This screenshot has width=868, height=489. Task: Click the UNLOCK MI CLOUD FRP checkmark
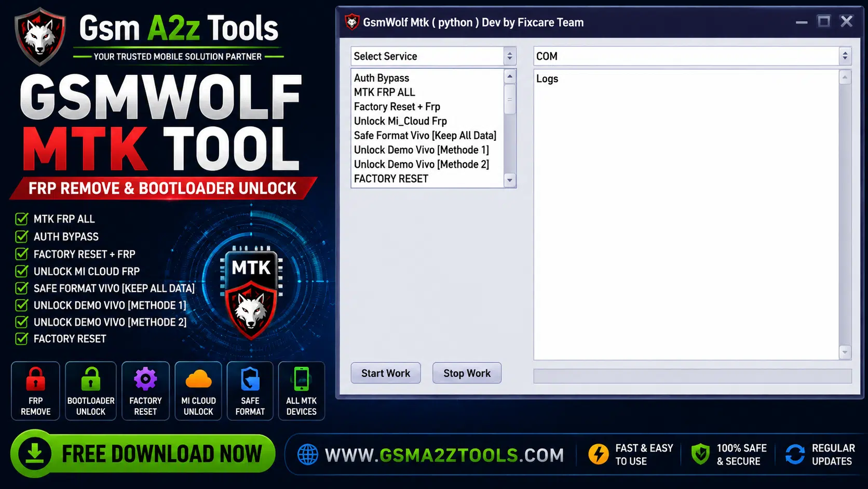pyautogui.click(x=22, y=271)
